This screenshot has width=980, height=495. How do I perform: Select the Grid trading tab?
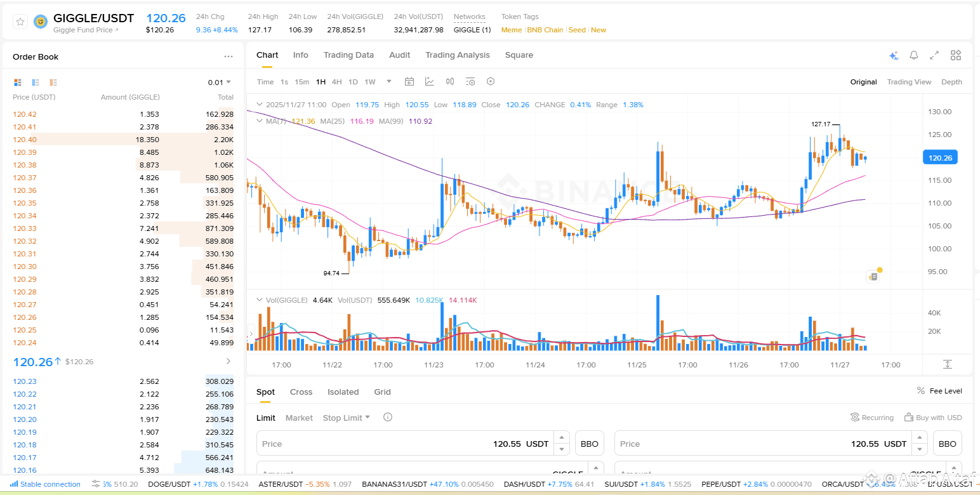coord(383,392)
